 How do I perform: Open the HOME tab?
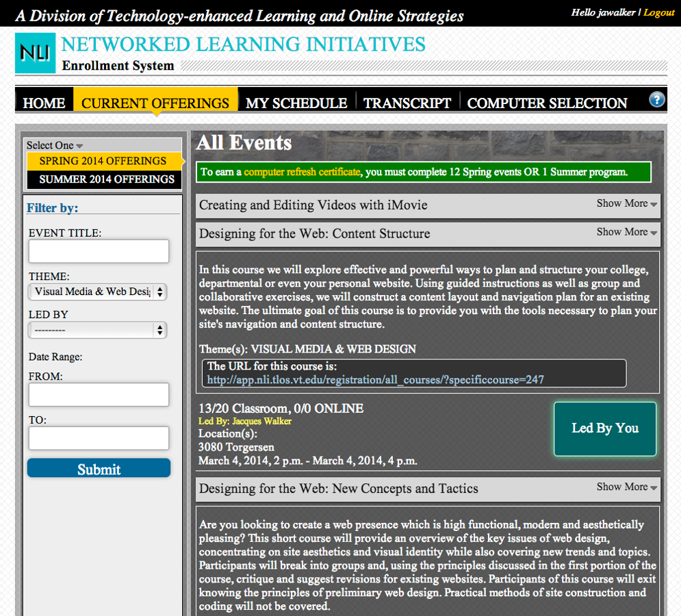pyautogui.click(x=44, y=103)
